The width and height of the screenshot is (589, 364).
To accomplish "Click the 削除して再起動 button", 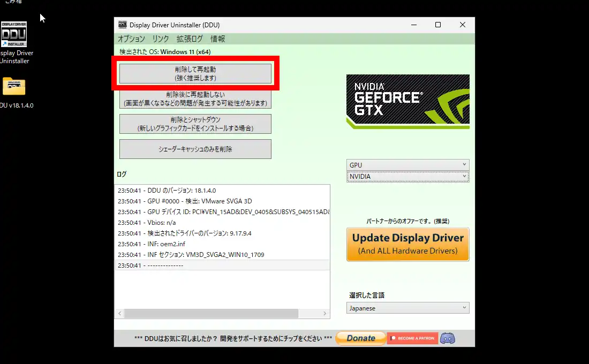I will pos(195,74).
